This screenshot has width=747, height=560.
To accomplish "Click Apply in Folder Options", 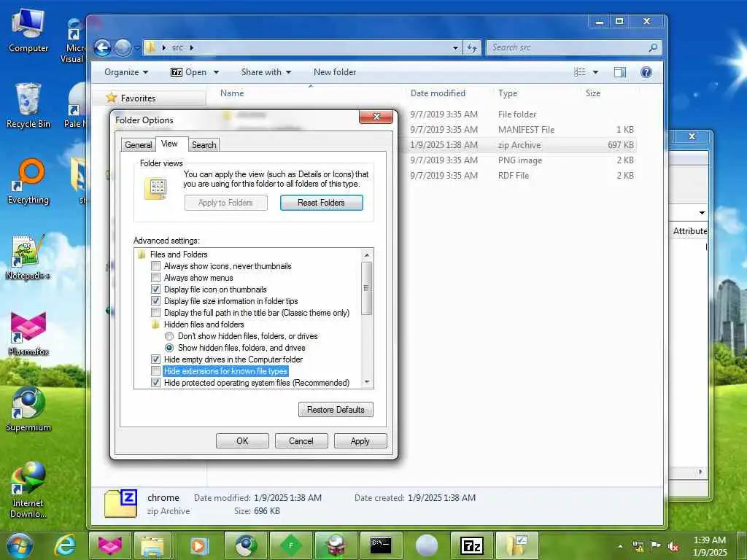I will [x=360, y=441].
